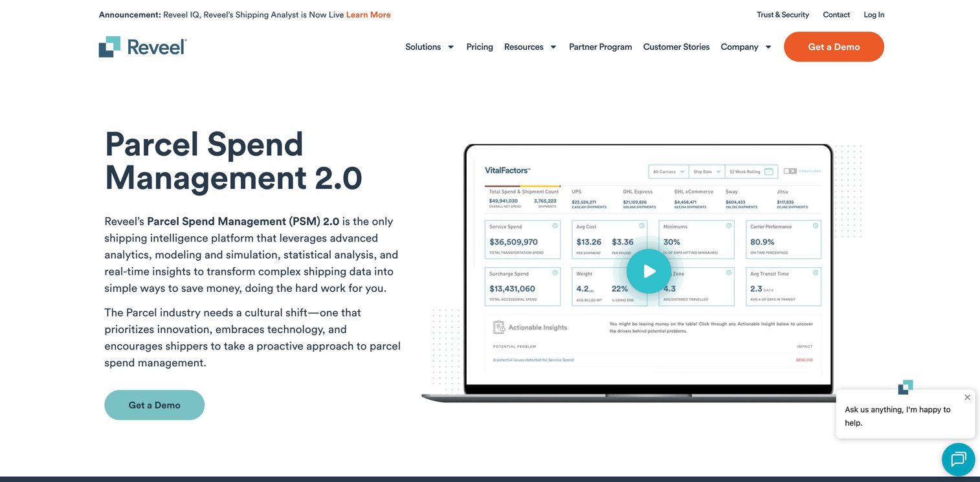Click the orange Get a Demo button
The width and height of the screenshot is (980, 482).
tap(834, 47)
